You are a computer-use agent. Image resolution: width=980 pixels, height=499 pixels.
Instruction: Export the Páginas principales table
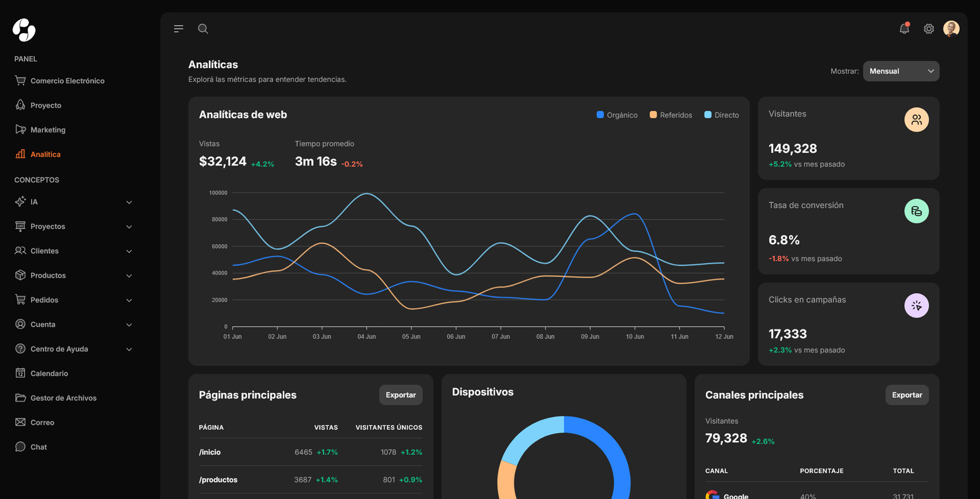(x=401, y=395)
